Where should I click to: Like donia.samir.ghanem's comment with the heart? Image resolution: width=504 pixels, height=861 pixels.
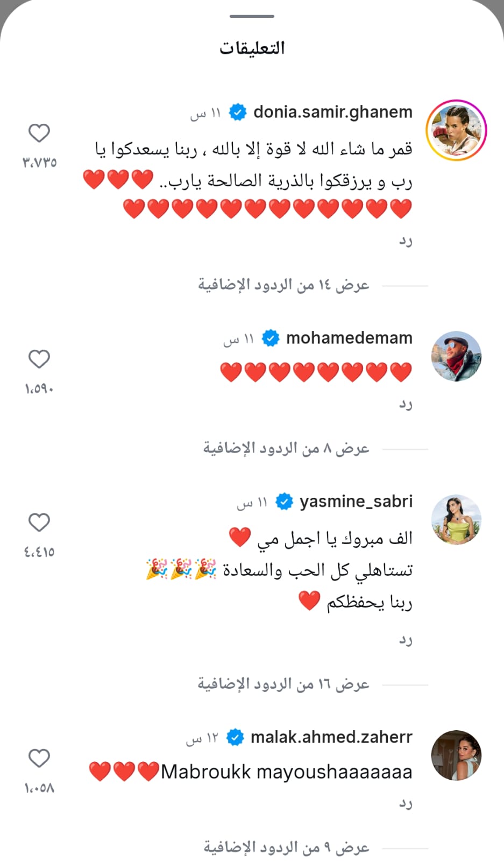coord(39,133)
